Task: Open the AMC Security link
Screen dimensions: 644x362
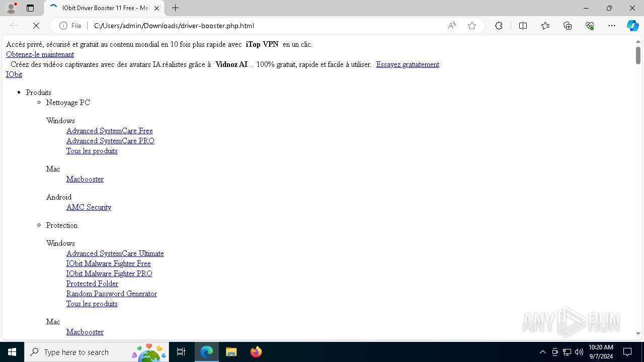Action: [x=89, y=207]
